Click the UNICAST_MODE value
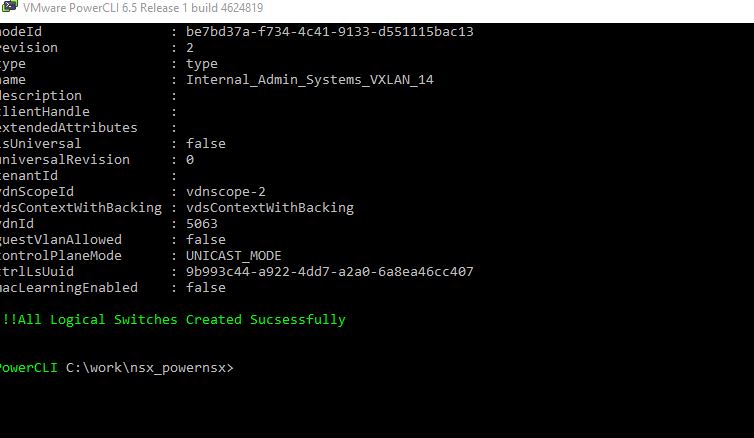754x438 pixels. (x=233, y=256)
